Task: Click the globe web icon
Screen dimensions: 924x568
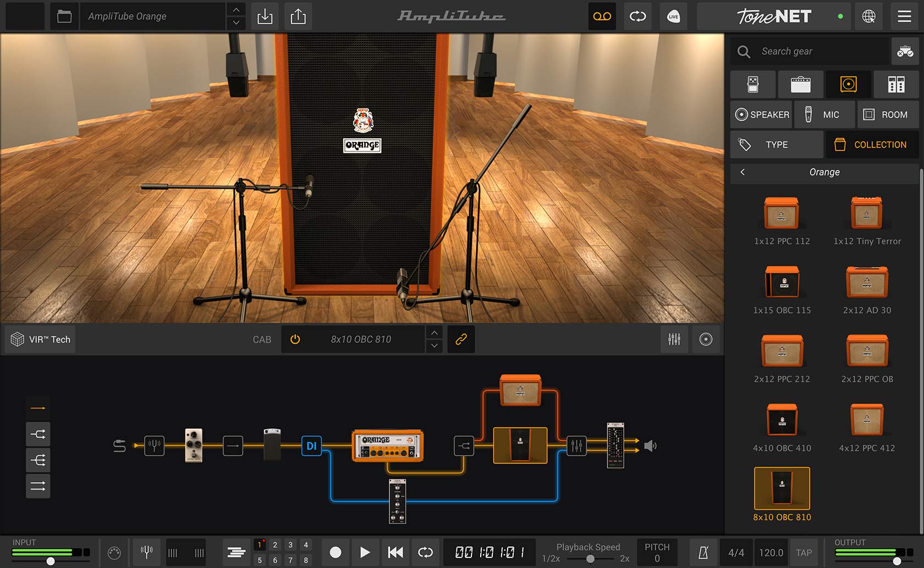Action: (x=868, y=17)
